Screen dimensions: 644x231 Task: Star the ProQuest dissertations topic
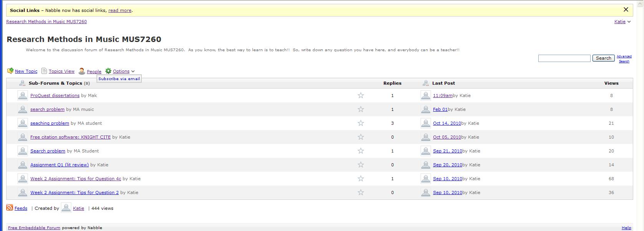(x=360, y=95)
